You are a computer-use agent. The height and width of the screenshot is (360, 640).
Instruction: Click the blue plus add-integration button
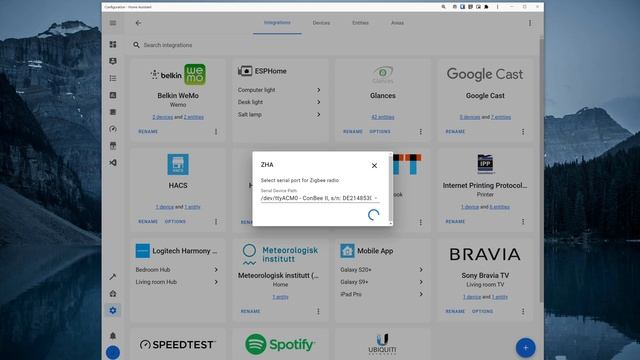point(525,348)
